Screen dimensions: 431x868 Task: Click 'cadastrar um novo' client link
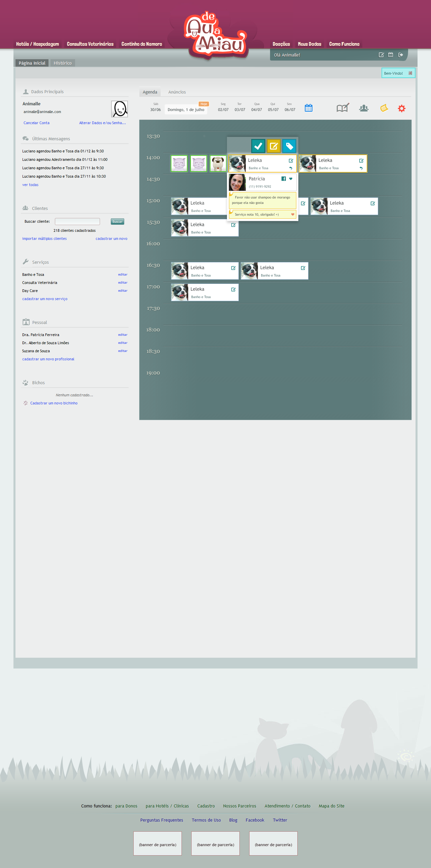(111, 239)
